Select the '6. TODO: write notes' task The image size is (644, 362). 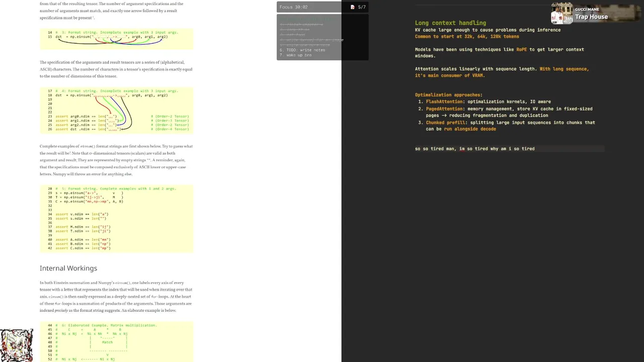(302, 50)
